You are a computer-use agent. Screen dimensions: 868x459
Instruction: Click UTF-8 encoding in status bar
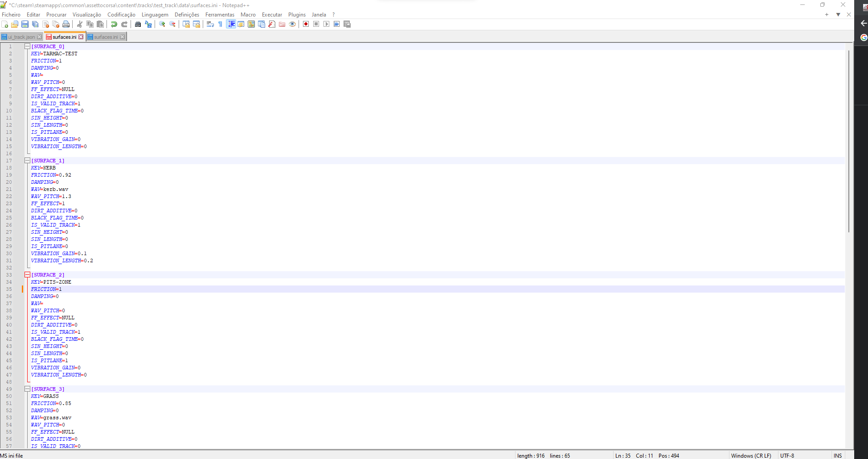(x=787, y=455)
